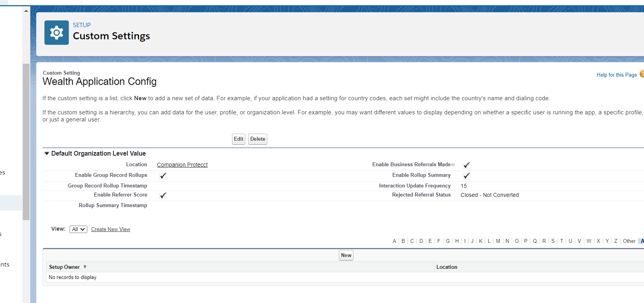Filter the list by letter F
Viewport: 644px width, 303px height.
click(x=439, y=241)
